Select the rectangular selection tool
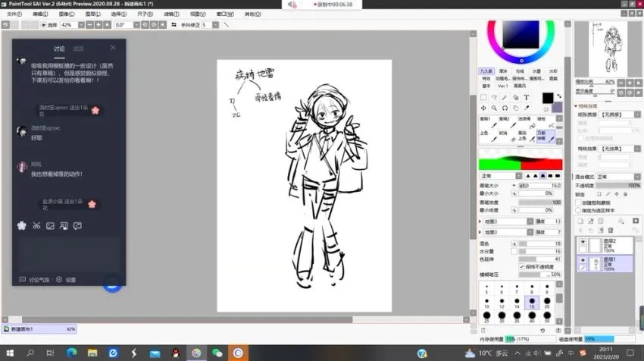Image resolution: width=644 pixels, height=361 pixels. click(485, 97)
